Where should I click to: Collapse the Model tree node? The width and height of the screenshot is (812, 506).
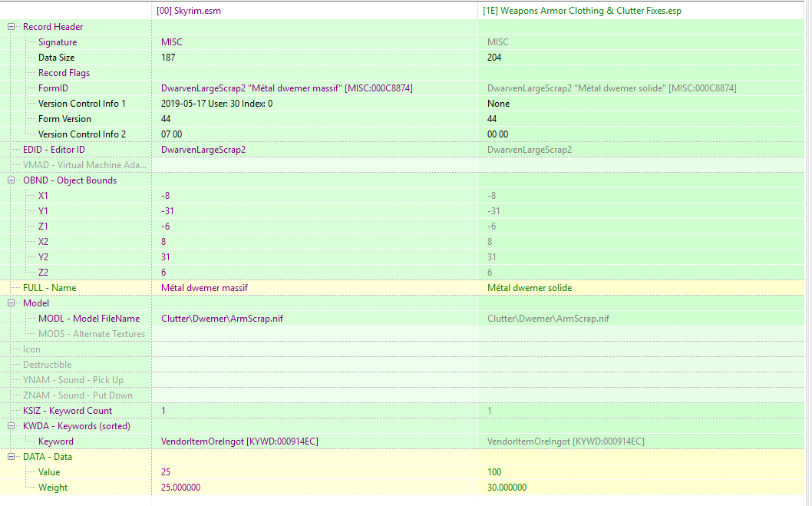tap(11, 303)
